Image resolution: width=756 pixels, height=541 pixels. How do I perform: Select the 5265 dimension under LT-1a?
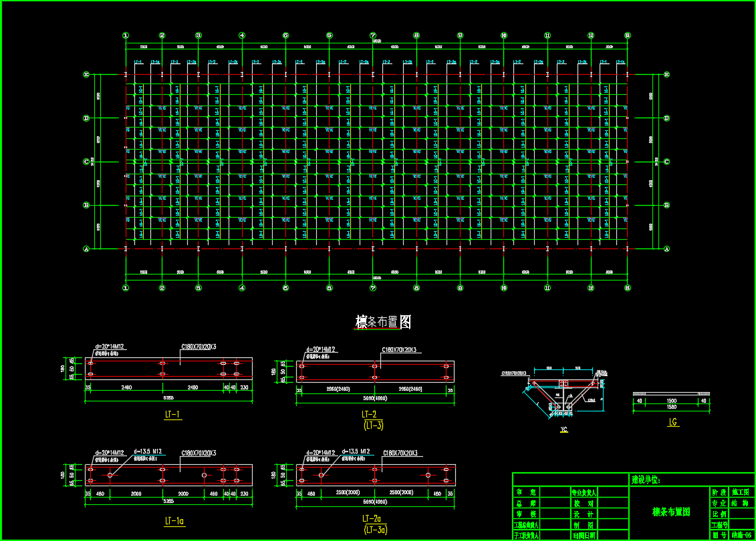(x=168, y=500)
